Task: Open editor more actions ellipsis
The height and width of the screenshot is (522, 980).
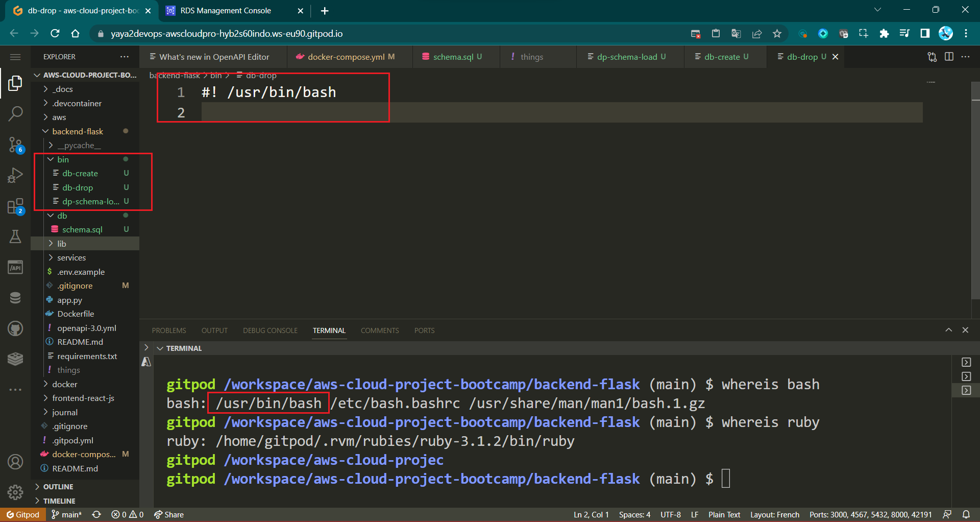Action: point(965,57)
